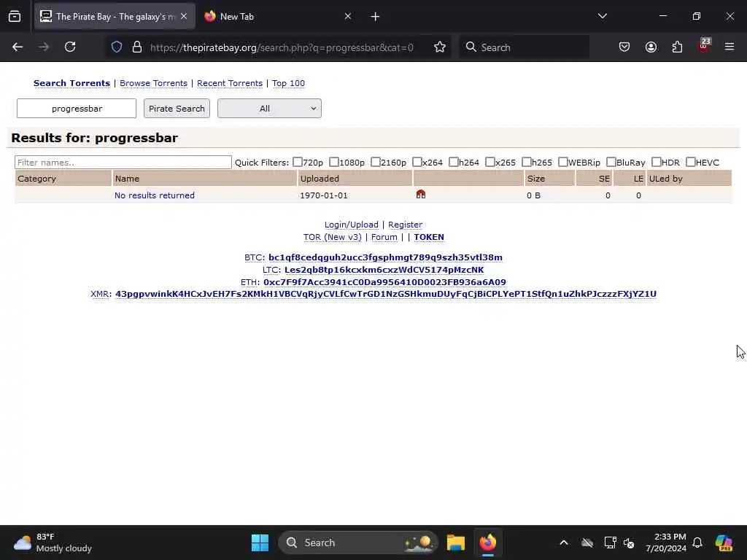Enable the HEVC quick filter
The width and height of the screenshot is (747, 560).
pyautogui.click(x=690, y=163)
